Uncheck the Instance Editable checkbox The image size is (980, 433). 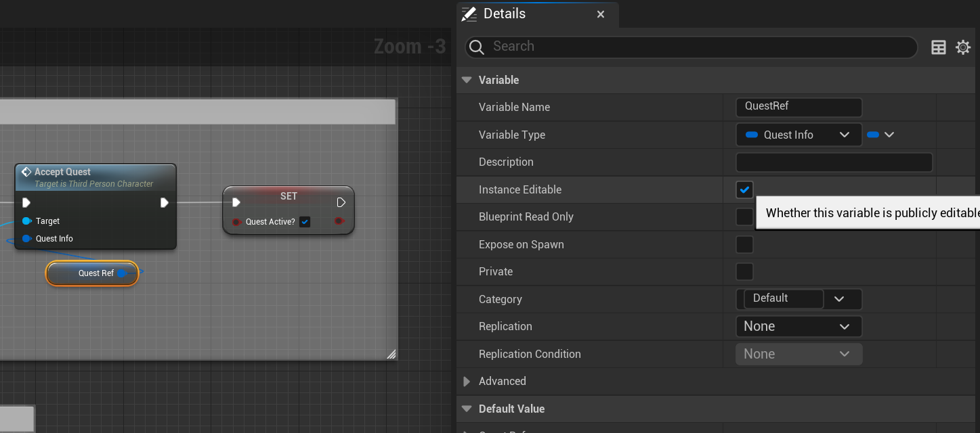click(x=744, y=190)
